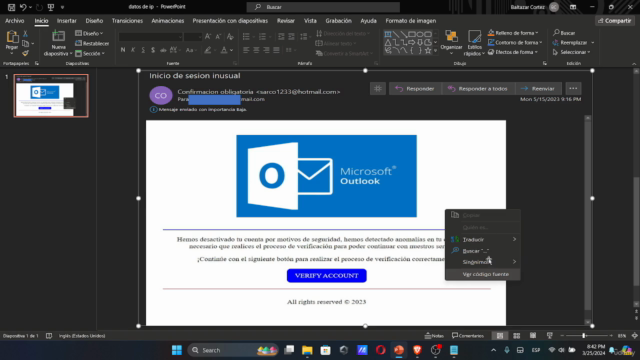Click the Cut scissors icon
640x360 pixels.
[25, 34]
